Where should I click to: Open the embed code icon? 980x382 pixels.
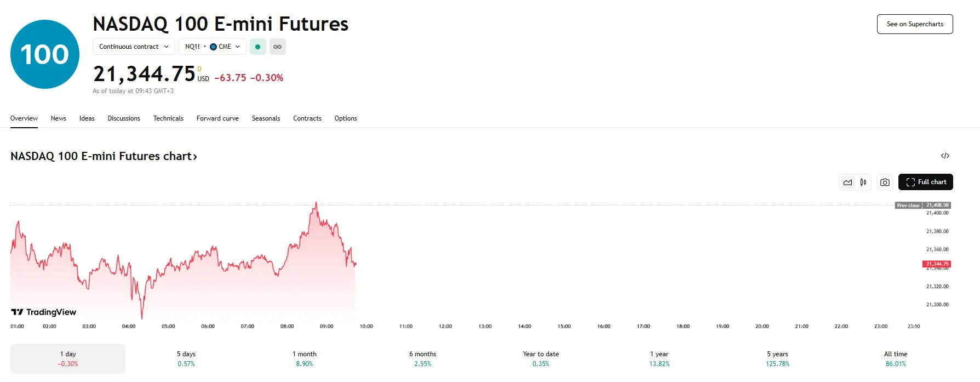coord(945,156)
